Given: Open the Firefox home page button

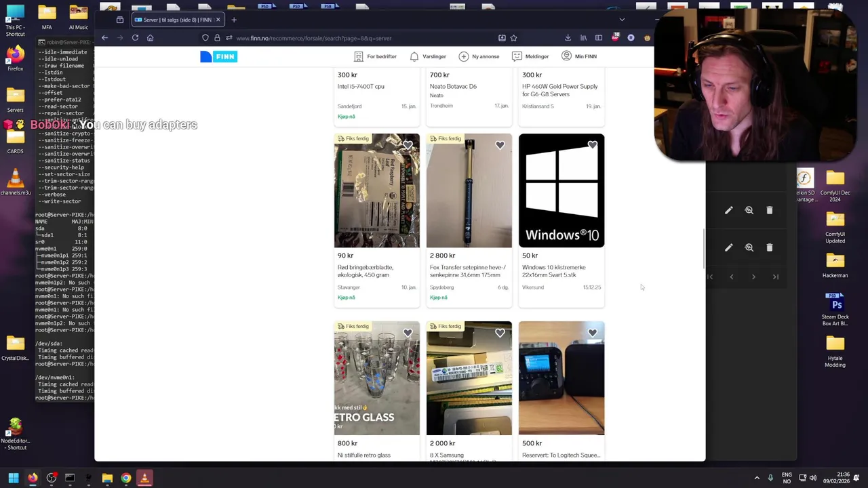Looking at the screenshot, I should pos(150,38).
